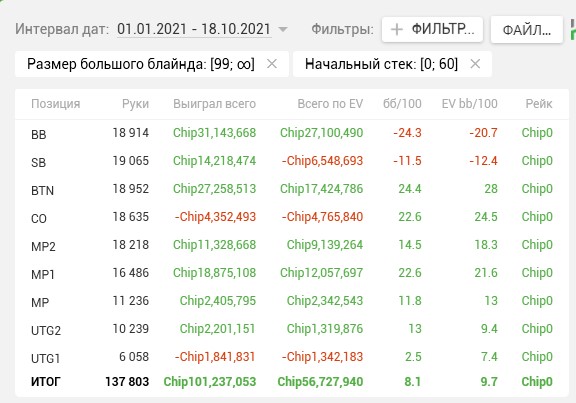Sort by Всего по EV column

(x=330, y=104)
